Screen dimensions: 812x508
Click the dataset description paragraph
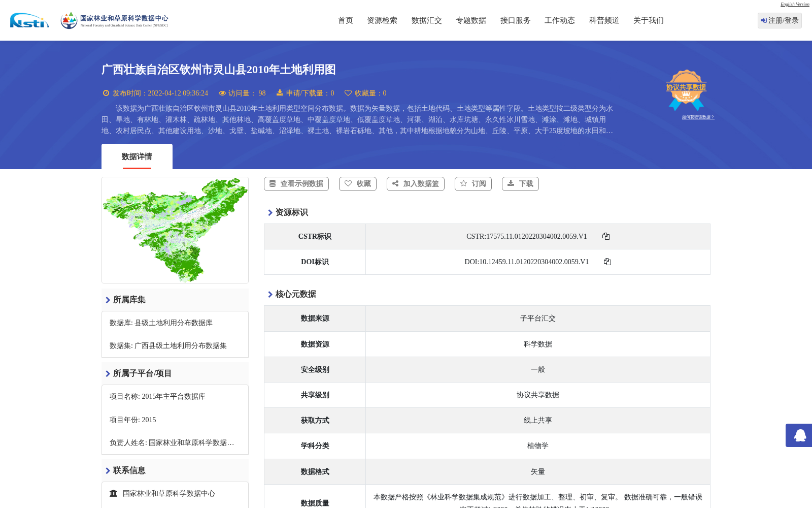357,120
